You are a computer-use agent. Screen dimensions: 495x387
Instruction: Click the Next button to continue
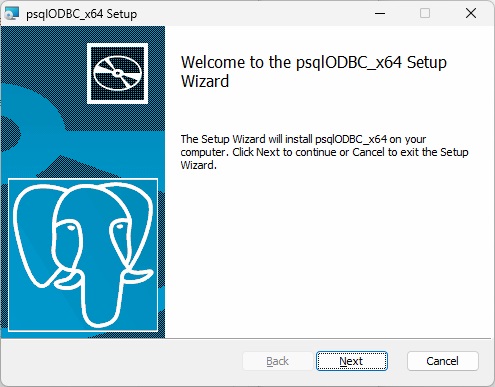coord(352,361)
